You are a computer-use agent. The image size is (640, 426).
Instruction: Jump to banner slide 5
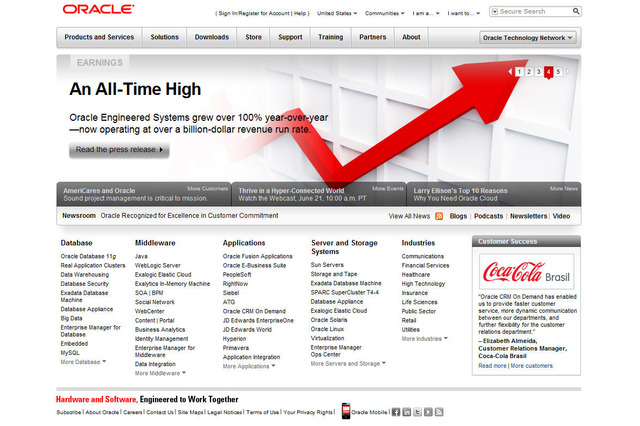click(x=558, y=72)
